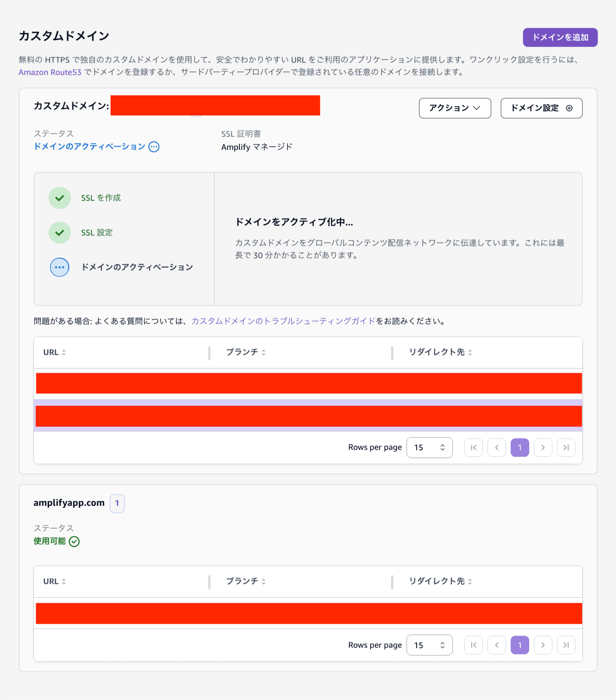Go to first page in amplifyapp.com table
The image size is (616, 700).
(x=474, y=645)
